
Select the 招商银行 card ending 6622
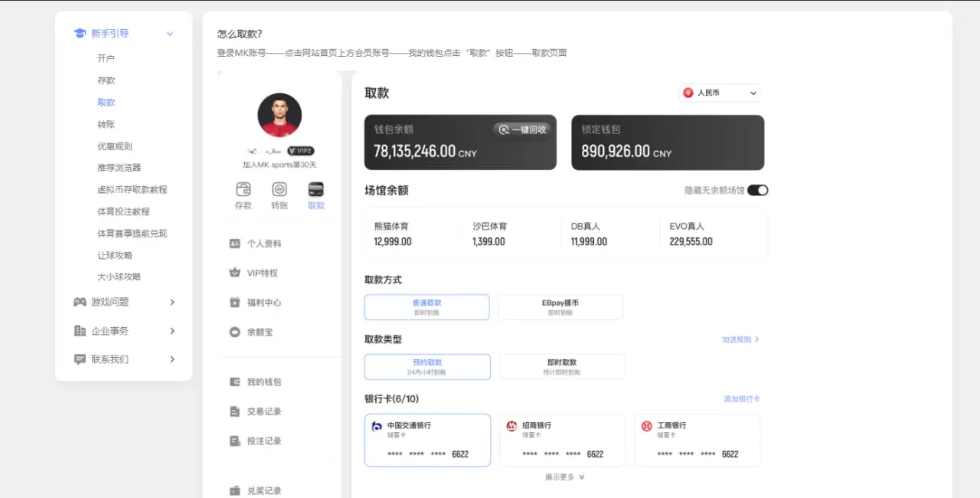coord(562,440)
